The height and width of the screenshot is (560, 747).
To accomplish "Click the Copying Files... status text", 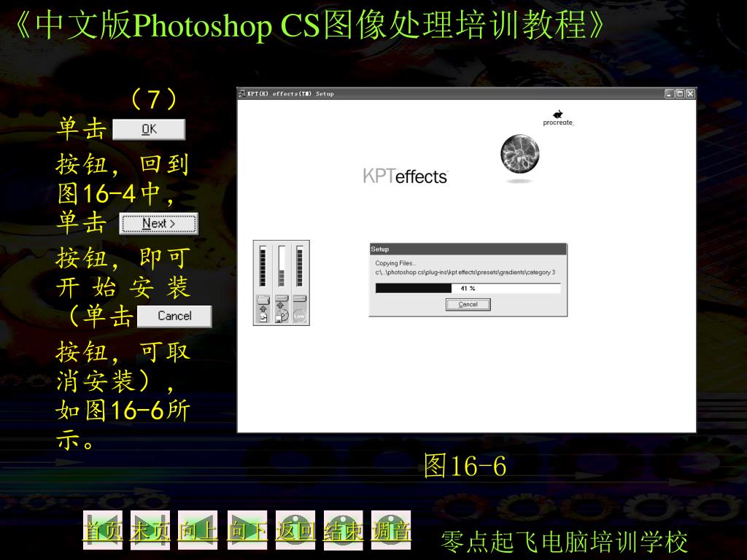I will (396, 263).
